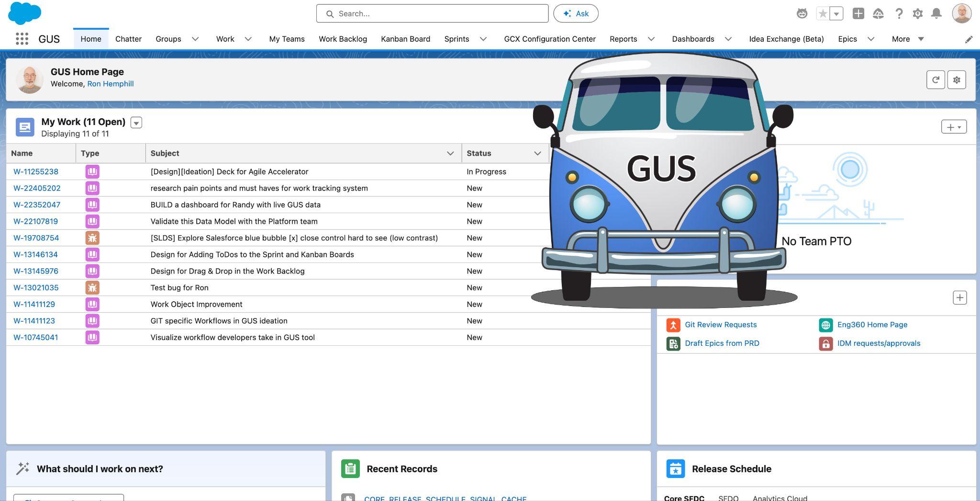Click the Salesforce cloud logo
This screenshot has width=980, height=501.
(x=24, y=13)
